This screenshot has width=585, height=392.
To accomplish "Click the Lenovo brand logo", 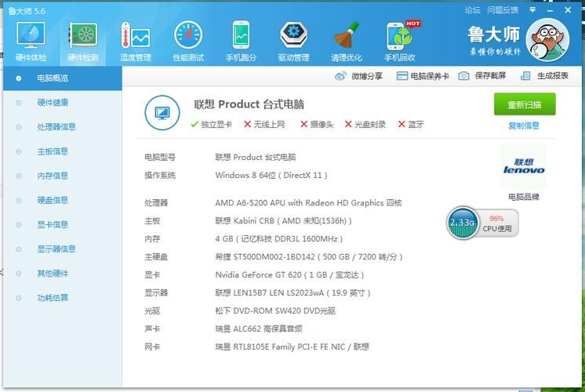I will pos(524,166).
